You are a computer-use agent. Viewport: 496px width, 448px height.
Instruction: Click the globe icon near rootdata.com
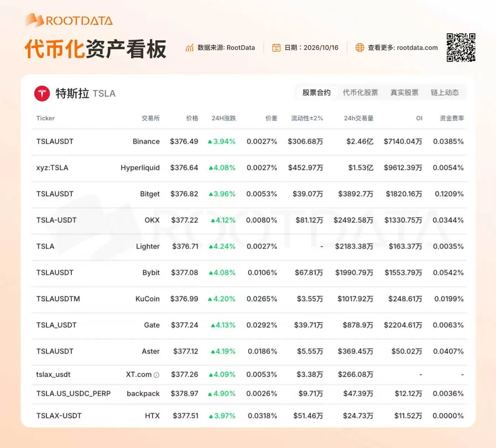pos(360,48)
